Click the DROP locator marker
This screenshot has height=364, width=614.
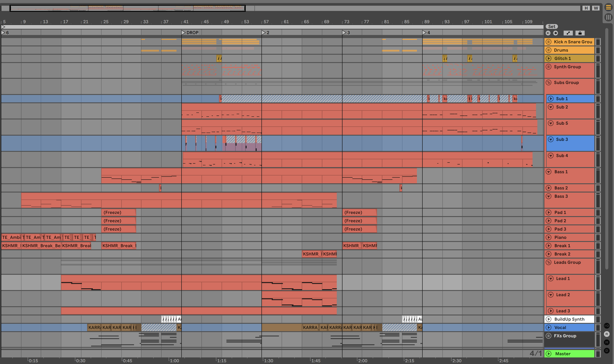pos(183,33)
